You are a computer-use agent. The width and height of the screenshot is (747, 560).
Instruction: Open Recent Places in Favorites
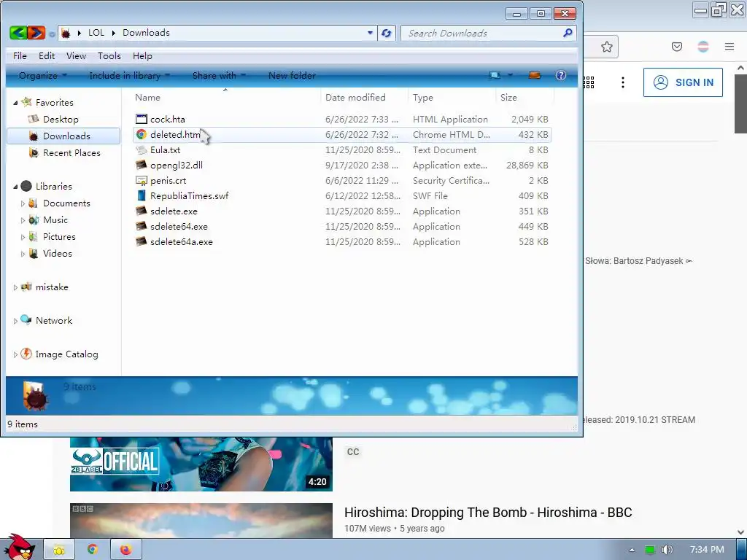[x=71, y=153]
